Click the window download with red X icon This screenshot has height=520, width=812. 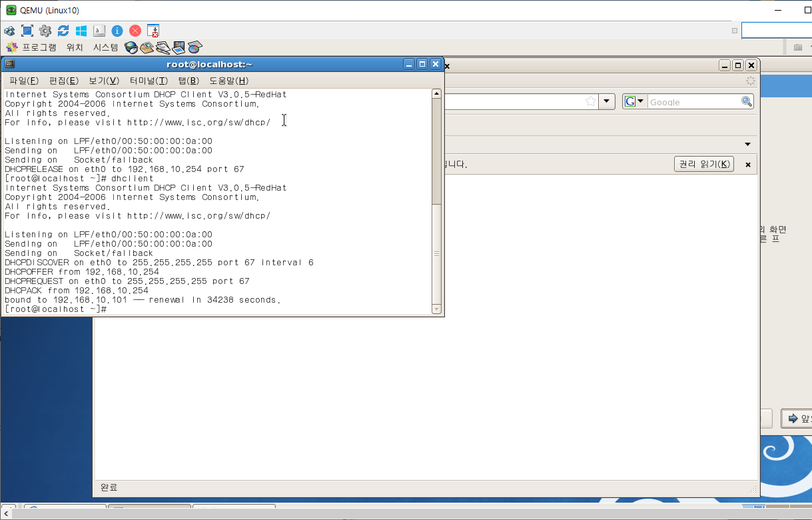click(x=153, y=31)
